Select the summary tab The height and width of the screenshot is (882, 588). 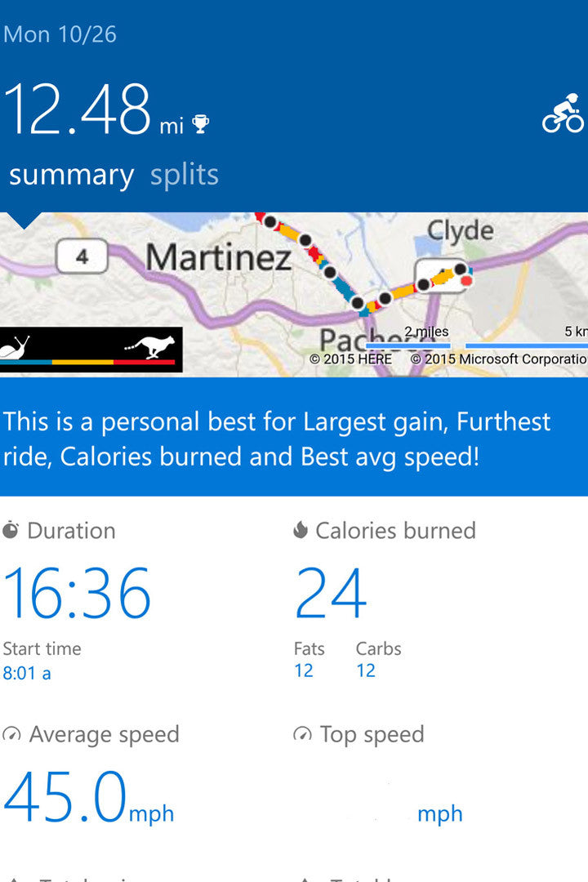(x=72, y=174)
